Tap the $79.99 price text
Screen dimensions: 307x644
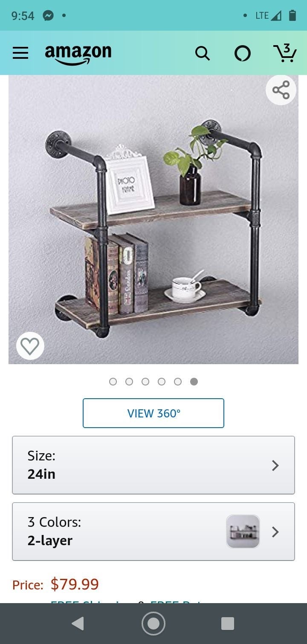tap(75, 584)
